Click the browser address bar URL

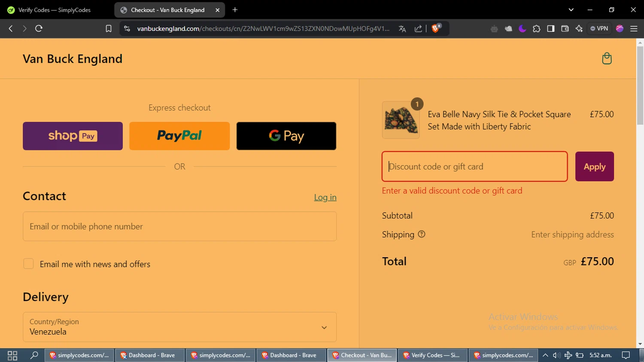point(263,29)
